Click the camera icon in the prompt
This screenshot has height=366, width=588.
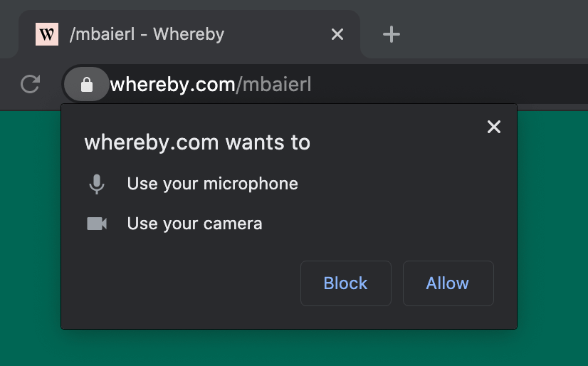pyautogui.click(x=97, y=224)
